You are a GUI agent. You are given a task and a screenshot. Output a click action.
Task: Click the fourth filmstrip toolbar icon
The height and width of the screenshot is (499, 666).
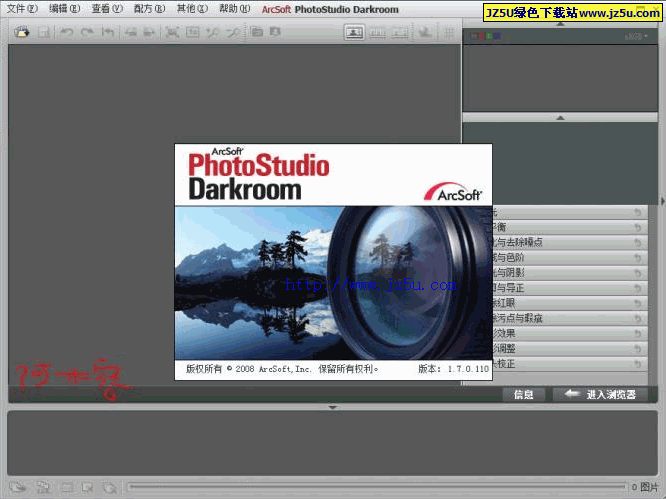[87, 488]
